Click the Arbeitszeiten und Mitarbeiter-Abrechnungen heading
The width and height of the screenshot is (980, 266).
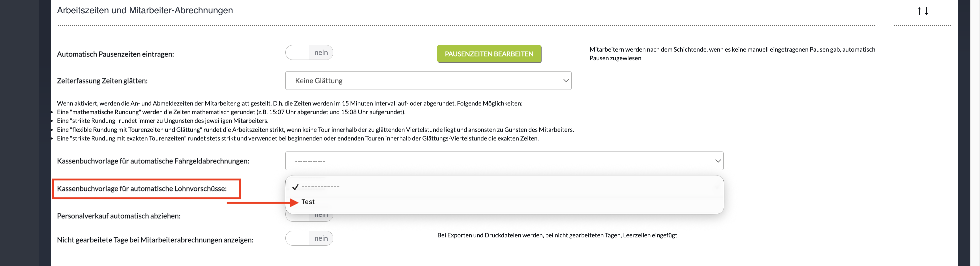click(x=145, y=10)
